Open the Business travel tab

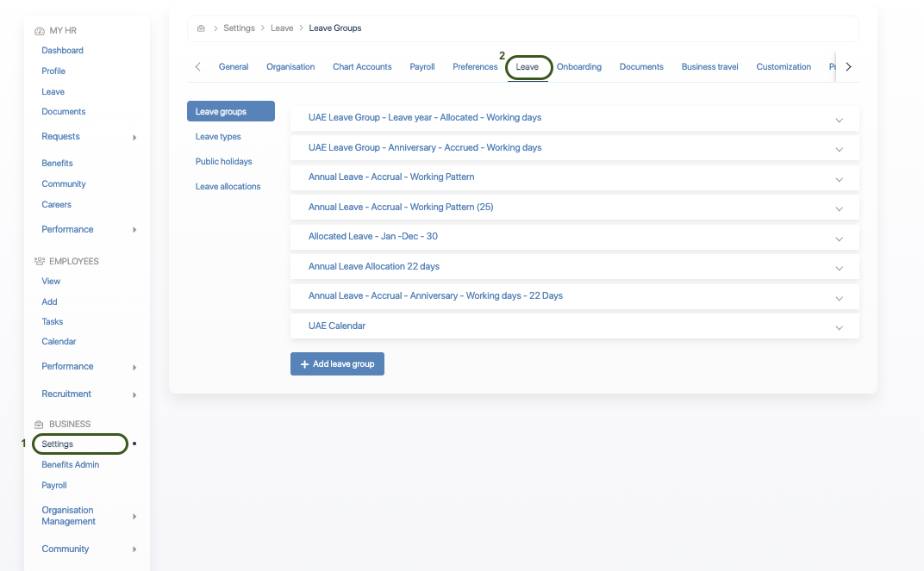[709, 67]
